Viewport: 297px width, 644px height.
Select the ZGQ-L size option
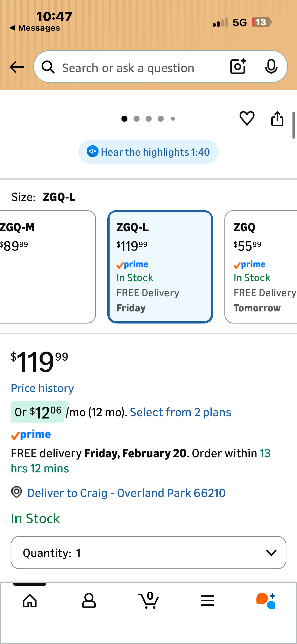point(160,267)
